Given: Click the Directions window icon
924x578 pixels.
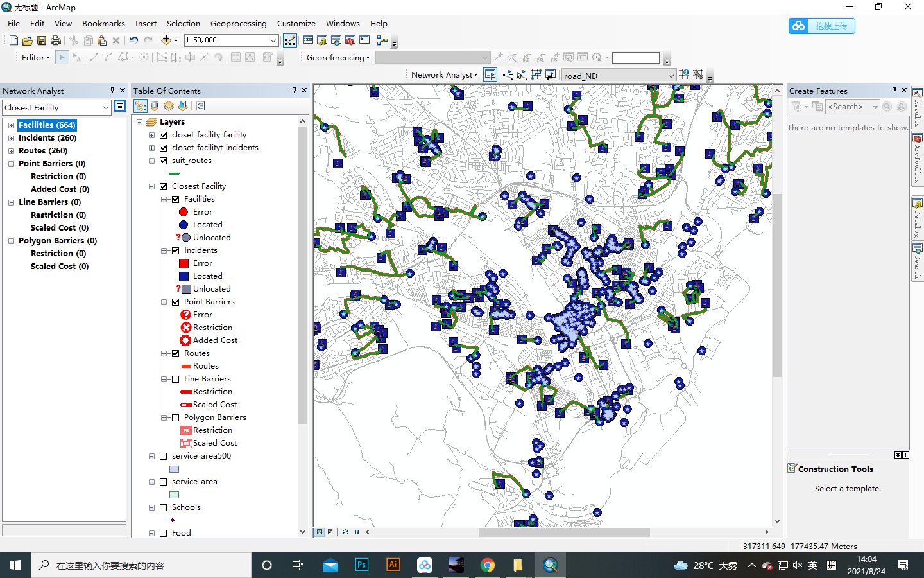Looking at the screenshot, I should [x=551, y=75].
